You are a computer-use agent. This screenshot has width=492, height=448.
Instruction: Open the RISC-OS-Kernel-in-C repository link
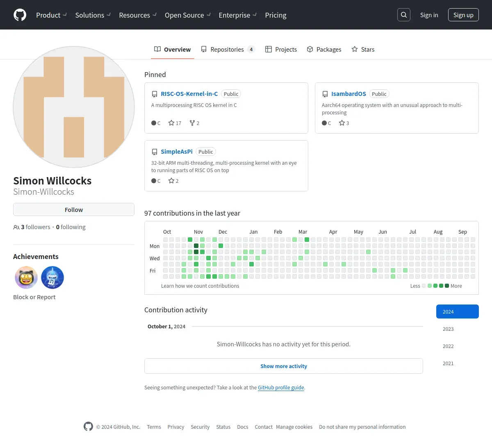(x=189, y=94)
